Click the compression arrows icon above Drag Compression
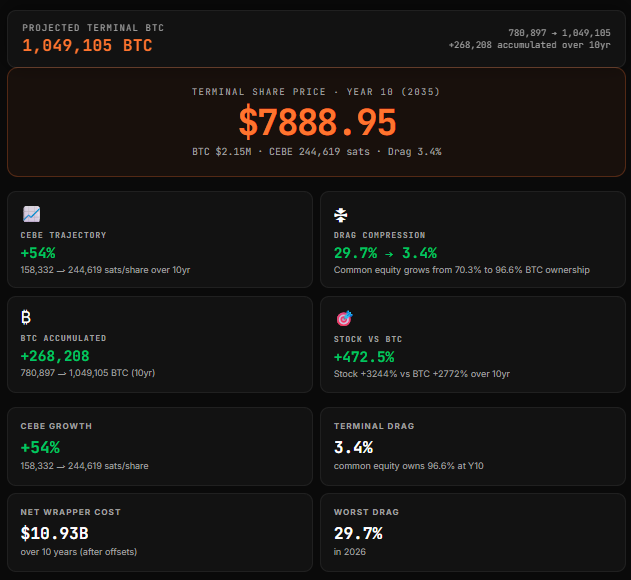This screenshot has width=631, height=580. pyautogui.click(x=341, y=215)
